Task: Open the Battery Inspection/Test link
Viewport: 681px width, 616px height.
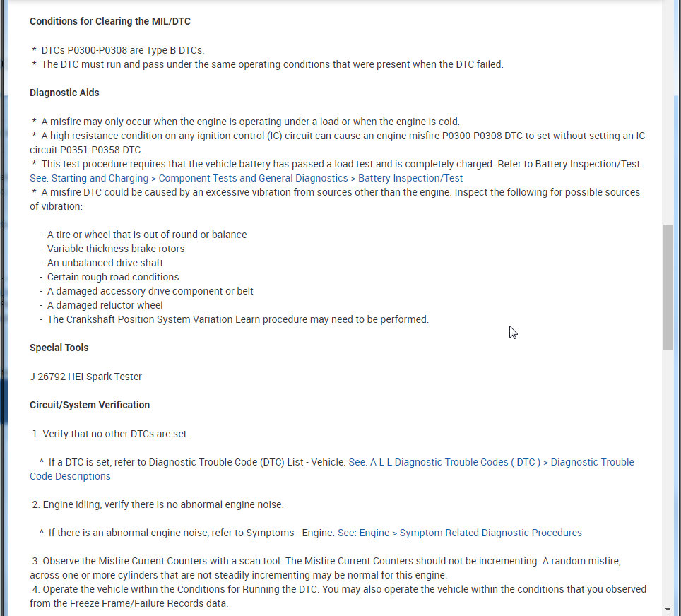Action: (x=246, y=178)
